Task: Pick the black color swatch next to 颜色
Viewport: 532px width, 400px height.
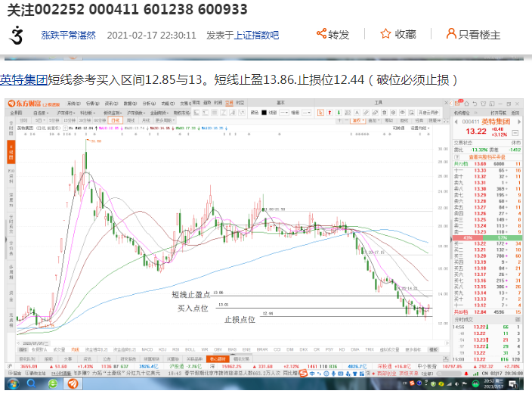Action: [x=264, y=113]
